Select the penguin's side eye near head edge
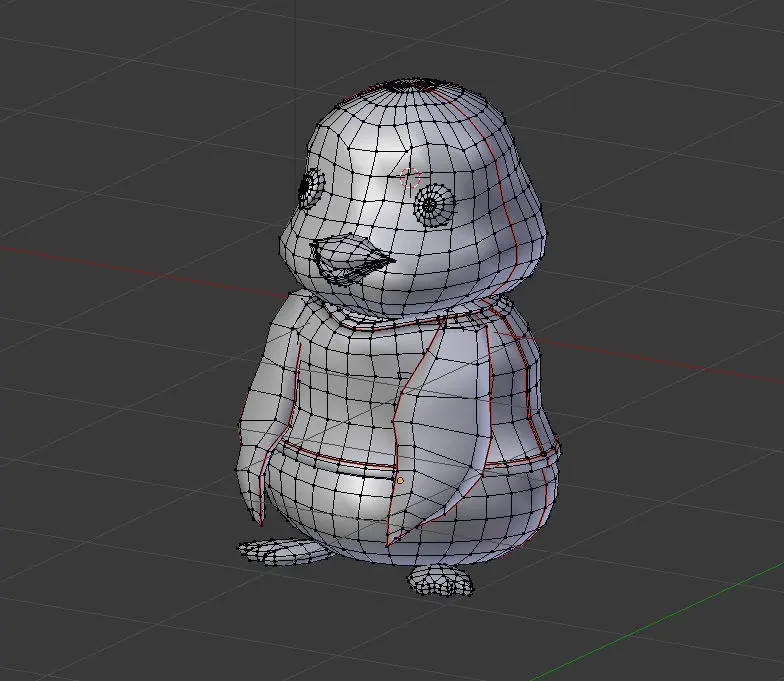 coord(311,188)
